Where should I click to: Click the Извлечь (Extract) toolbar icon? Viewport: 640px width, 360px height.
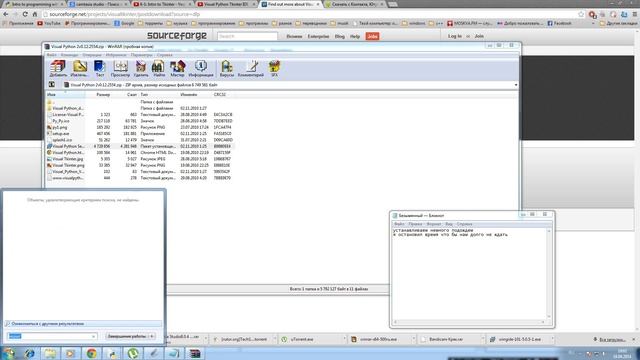(80, 68)
